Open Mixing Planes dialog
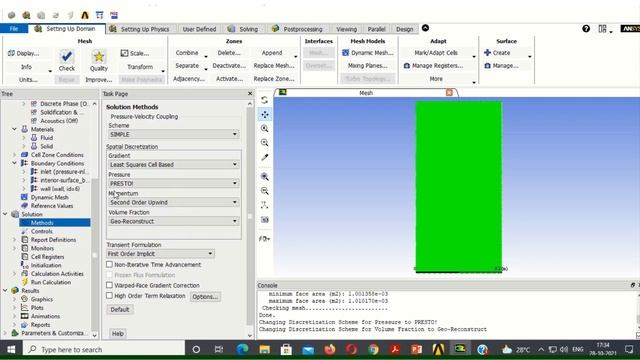 (367, 66)
